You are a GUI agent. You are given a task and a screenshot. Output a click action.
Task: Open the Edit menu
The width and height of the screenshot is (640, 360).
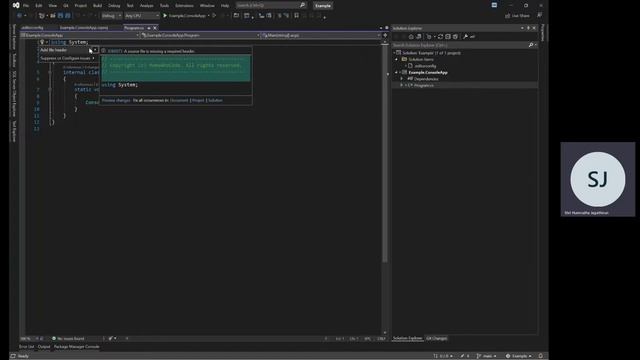(x=39, y=6)
